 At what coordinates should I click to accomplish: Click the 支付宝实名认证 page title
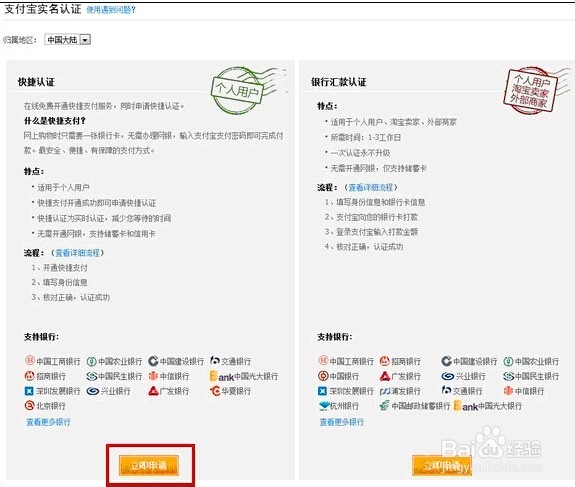tap(43, 9)
